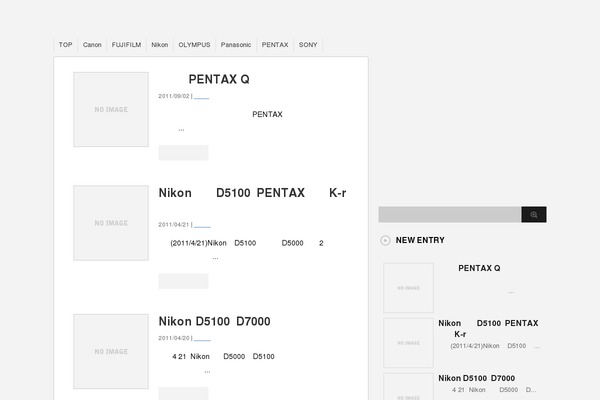Open the SONY category tab
This screenshot has width=600, height=400.
(308, 45)
